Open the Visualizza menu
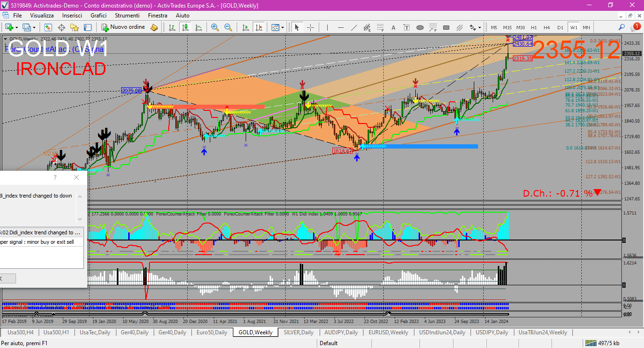644x348 pixels. click(42, 16)
